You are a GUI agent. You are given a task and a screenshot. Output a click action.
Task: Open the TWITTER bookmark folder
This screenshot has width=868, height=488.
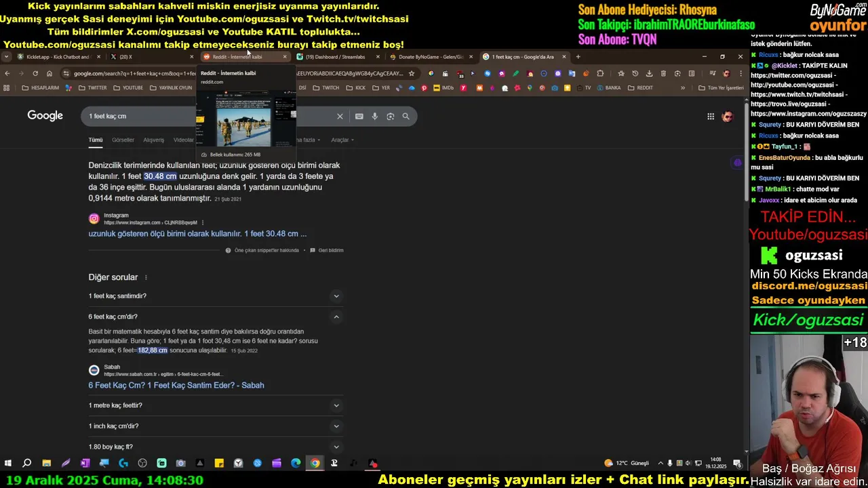(92, 87)
